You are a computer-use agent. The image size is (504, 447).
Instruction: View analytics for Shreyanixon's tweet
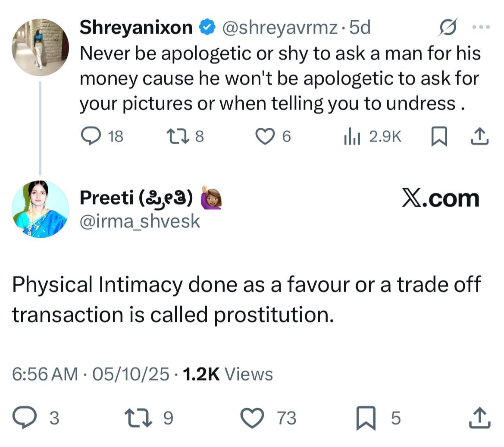pyautogui.click(x=352, y=137)
